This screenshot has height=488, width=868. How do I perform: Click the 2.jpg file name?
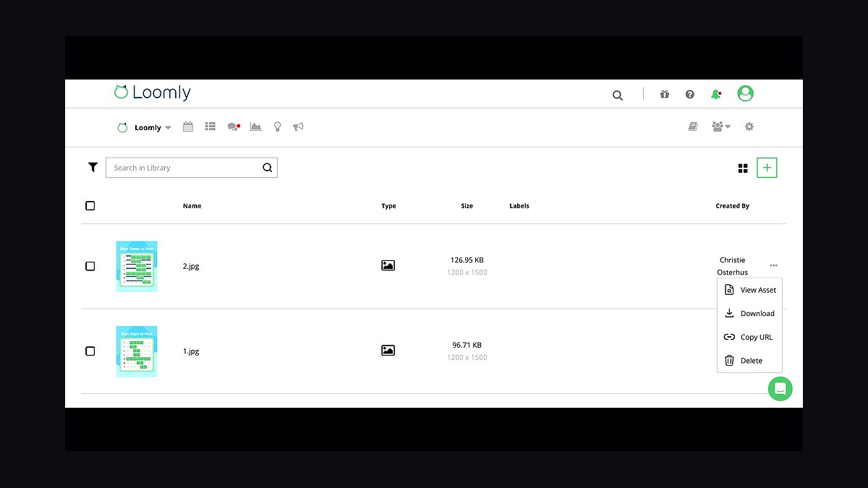pyautogui.click(x=191, y=266)
